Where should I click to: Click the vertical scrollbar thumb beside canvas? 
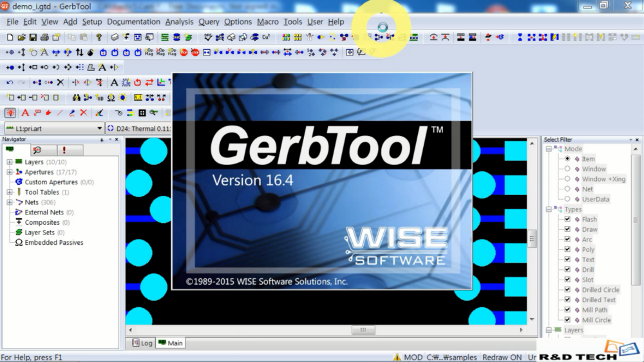tap(532, 239)
